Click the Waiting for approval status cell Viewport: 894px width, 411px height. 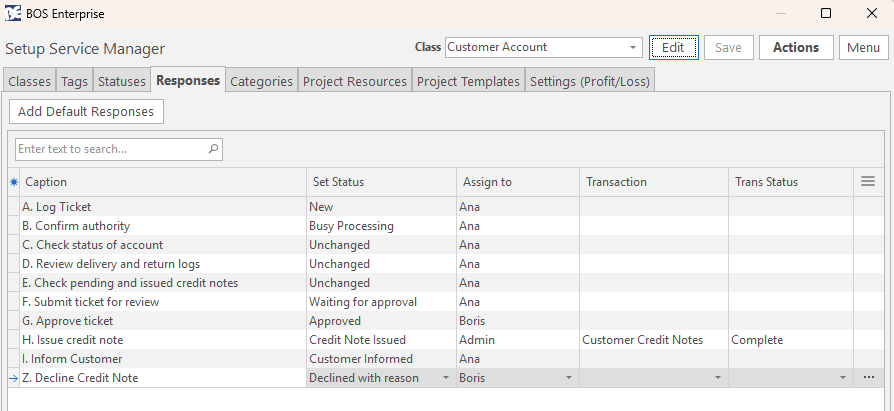381,302
